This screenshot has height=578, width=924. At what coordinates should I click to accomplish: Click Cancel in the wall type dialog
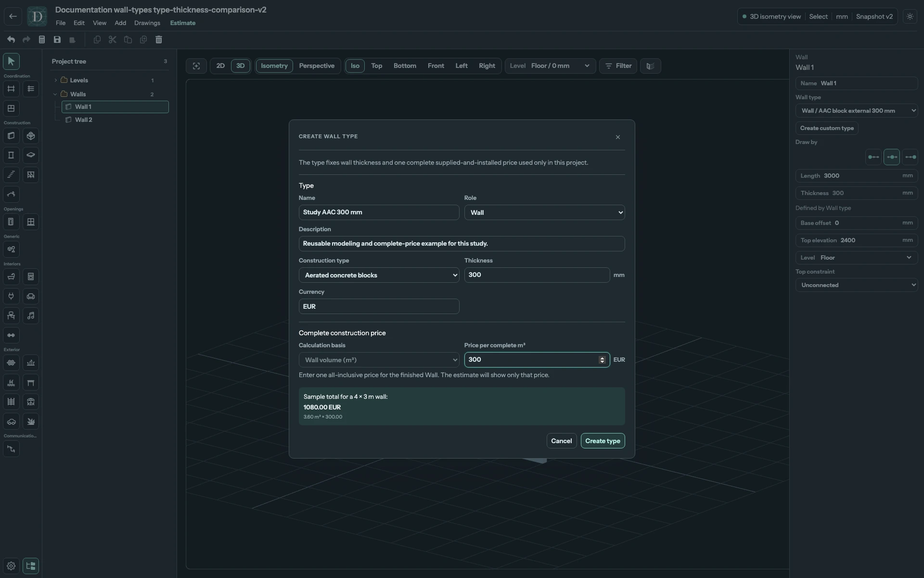click(x=561, y=441)
